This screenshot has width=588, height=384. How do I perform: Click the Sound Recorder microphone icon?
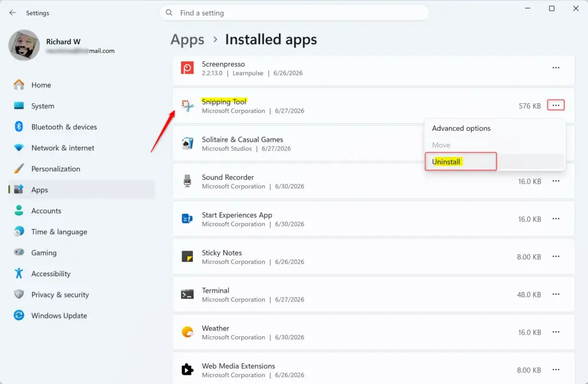pyautogui.click(x=188, y=181)
